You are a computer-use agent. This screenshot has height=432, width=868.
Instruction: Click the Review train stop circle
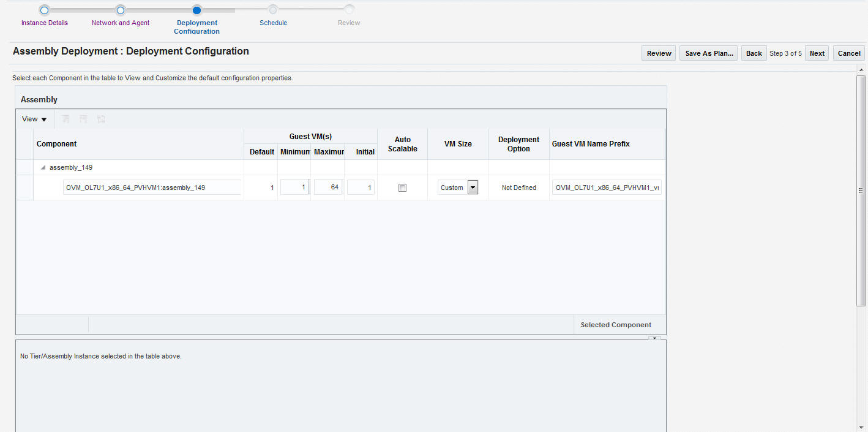[x=349, y=10]
